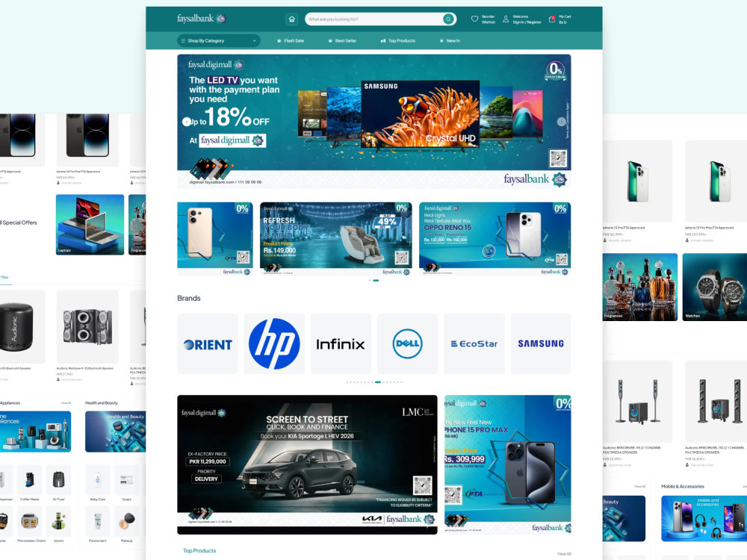
Task: Click the Flash Sale crown icon
Action: point(279,41)
